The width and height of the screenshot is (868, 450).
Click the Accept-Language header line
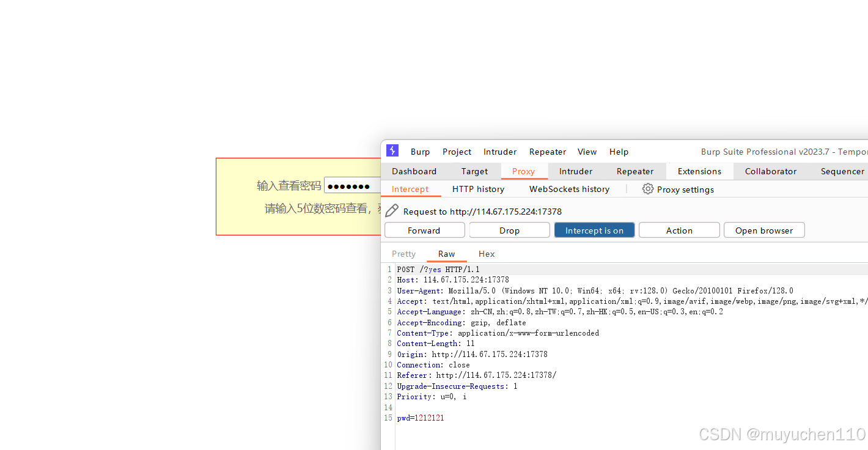(x=560, y=312)
